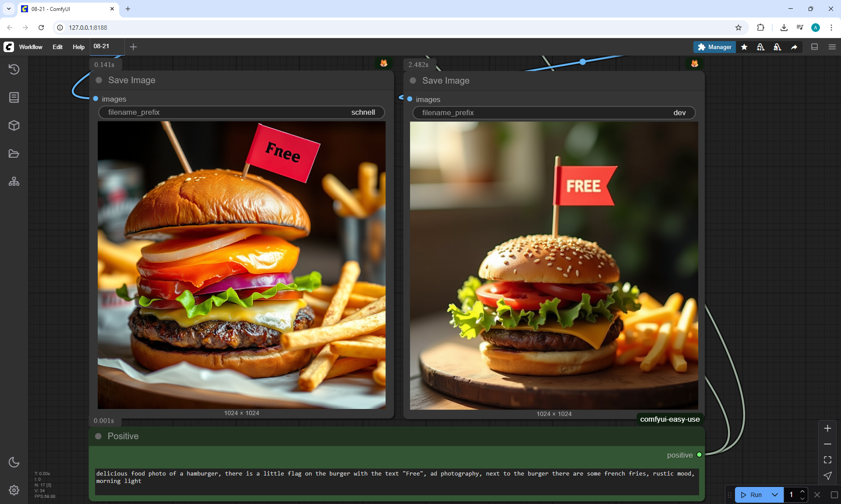Increase the batch count stepper

[802, 491]
